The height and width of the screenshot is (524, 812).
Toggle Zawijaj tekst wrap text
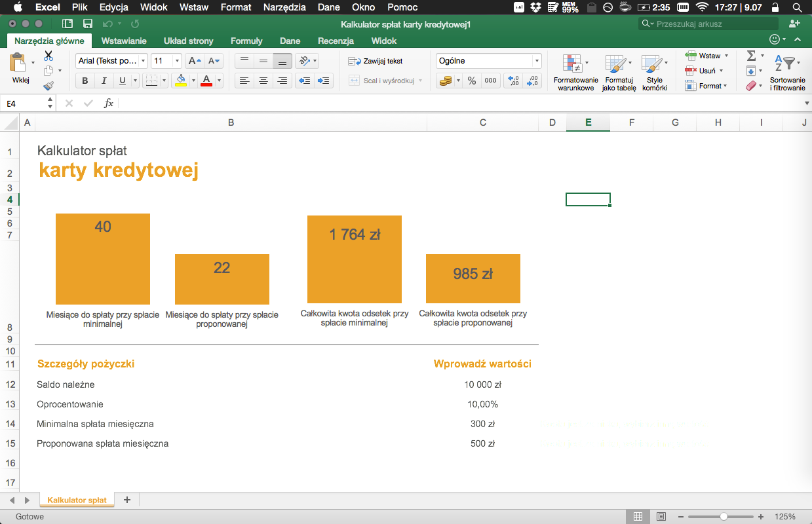click(x=376, y=61)
